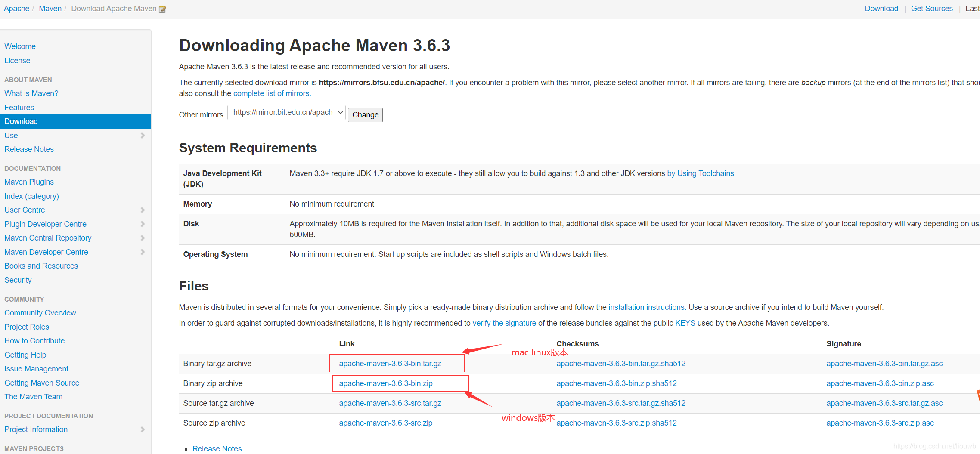Open License in the sidebar

17,61
